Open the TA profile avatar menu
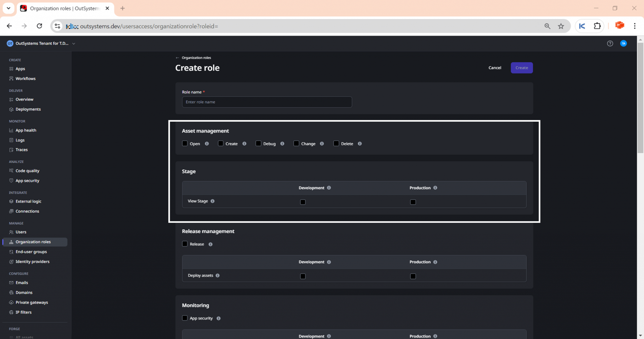 pyautogui.click(x=624, y=43)
